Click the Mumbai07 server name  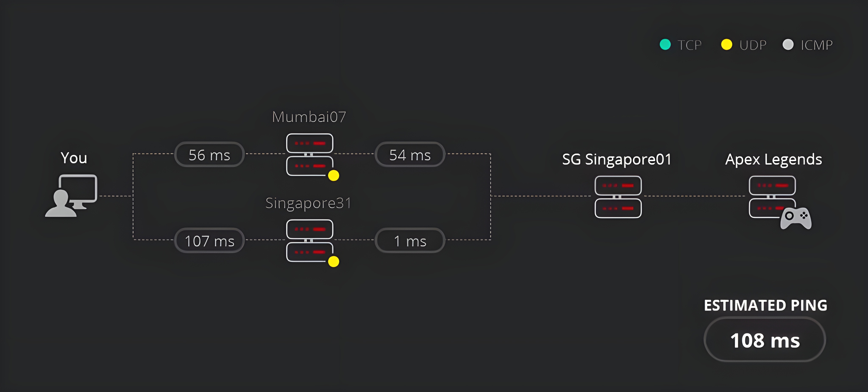[309, 117]
